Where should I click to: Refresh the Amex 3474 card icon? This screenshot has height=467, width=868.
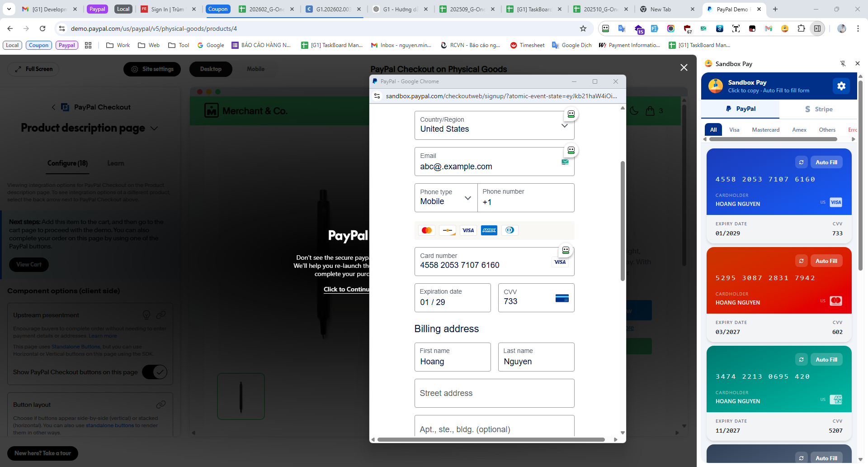click(801, 359)
